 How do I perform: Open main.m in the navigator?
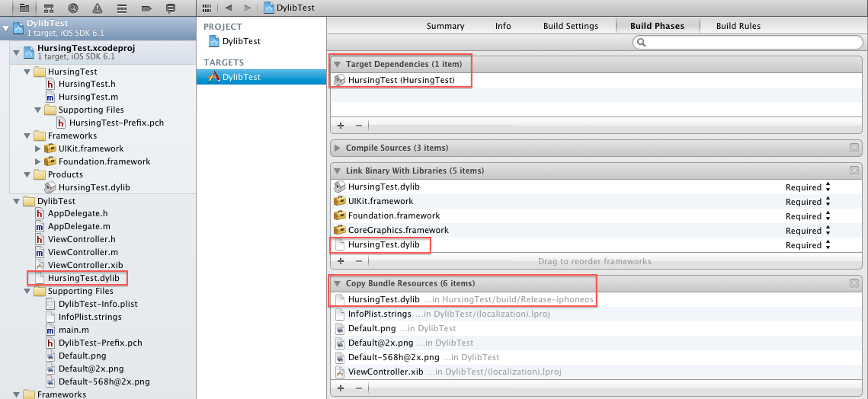pos(74,330)
